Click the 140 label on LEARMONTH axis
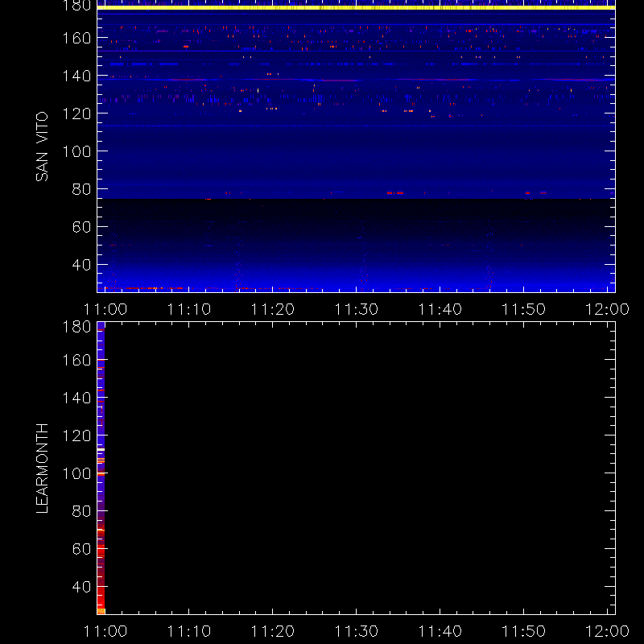The width and height of the screenshot is (644, 644). coord(76,398)
